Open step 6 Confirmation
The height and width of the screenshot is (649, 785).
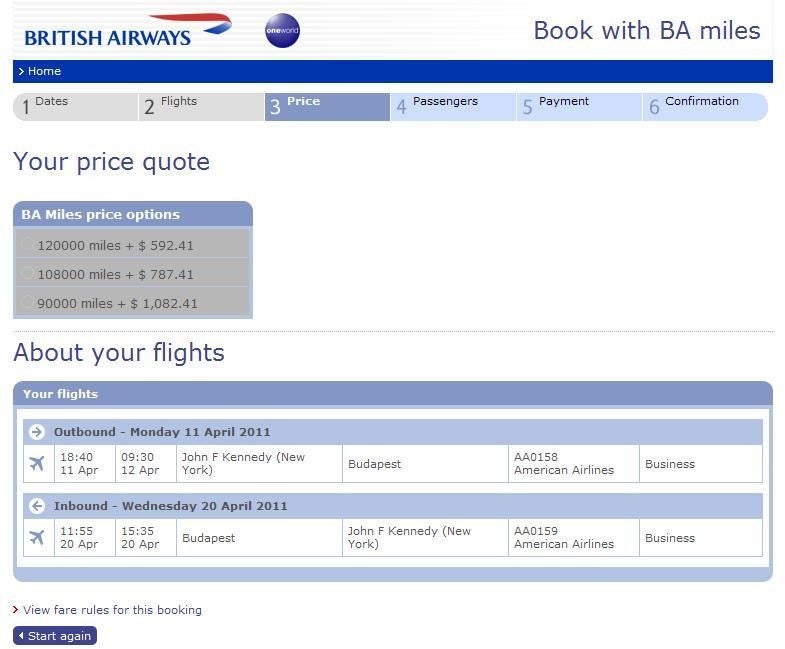click(x=705, y=107)
